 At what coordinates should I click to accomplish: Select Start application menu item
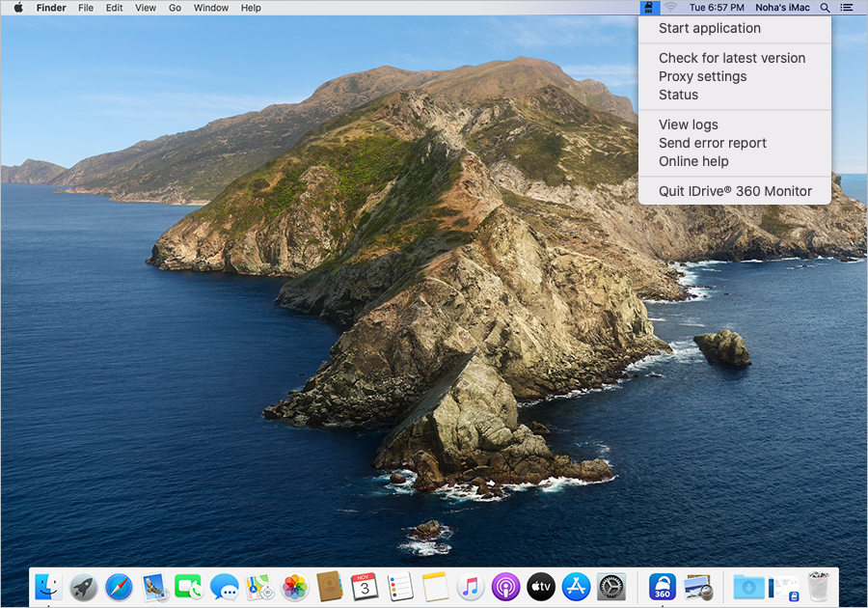click(x=709, y=28)
